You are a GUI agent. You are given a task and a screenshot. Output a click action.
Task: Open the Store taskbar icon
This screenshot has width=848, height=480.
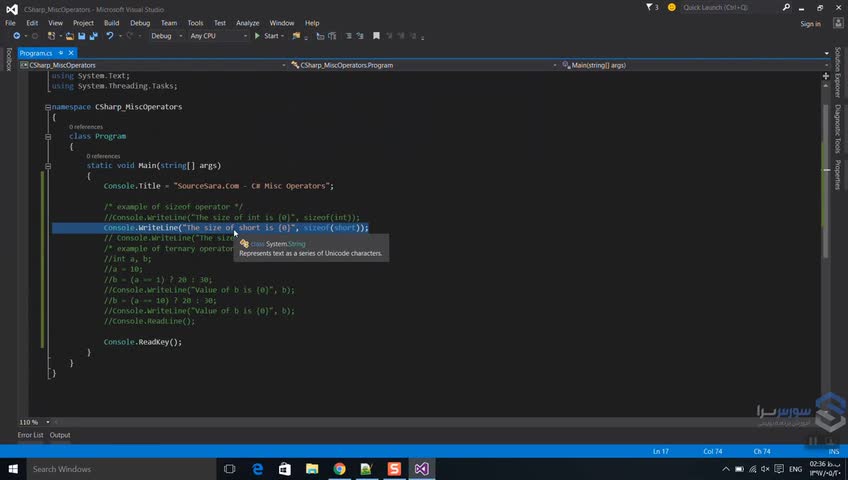tap(284, 469)
